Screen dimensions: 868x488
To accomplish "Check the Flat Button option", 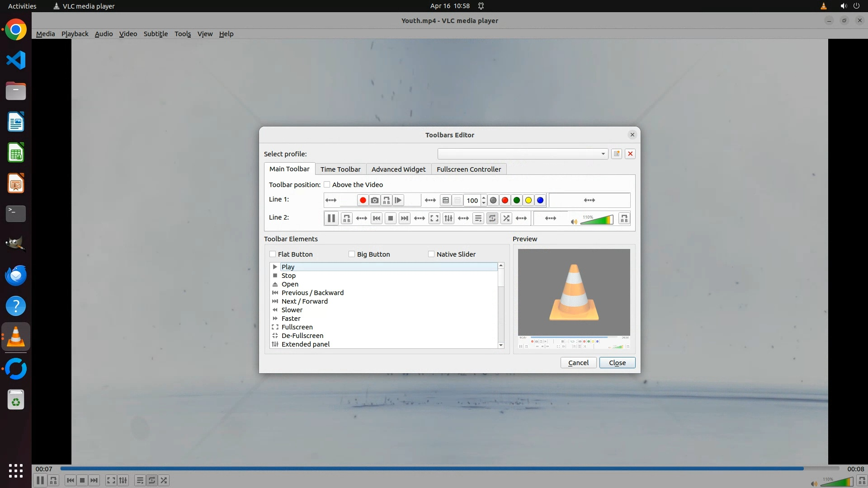I will coord(273,254).
